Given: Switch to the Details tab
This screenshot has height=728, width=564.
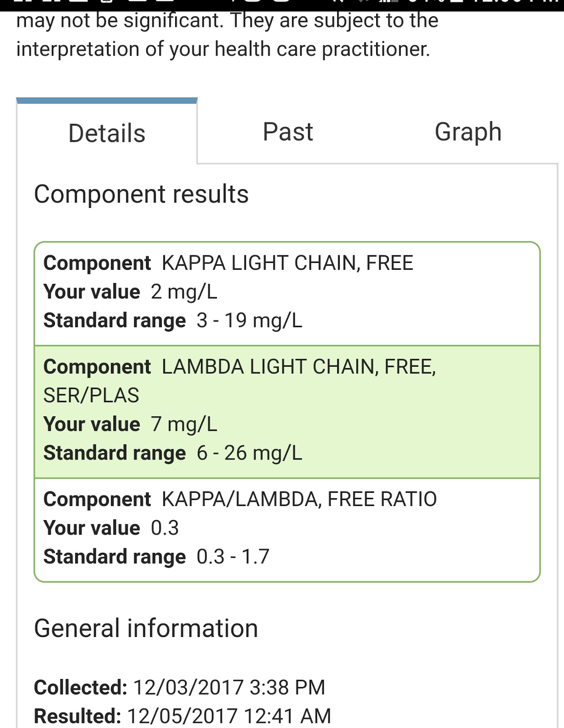Looking at the screenshot, I should pos(107,133).
